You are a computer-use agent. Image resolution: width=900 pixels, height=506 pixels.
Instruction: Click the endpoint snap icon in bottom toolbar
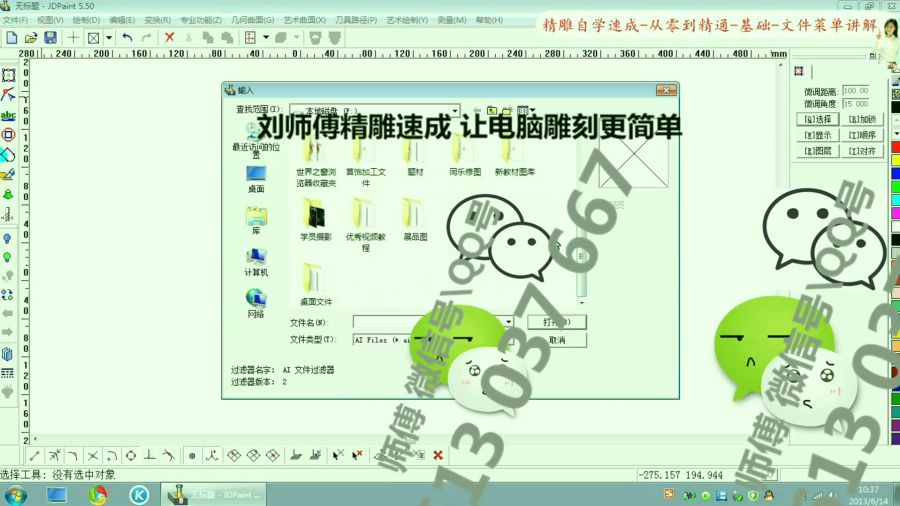tap(34, 456)
